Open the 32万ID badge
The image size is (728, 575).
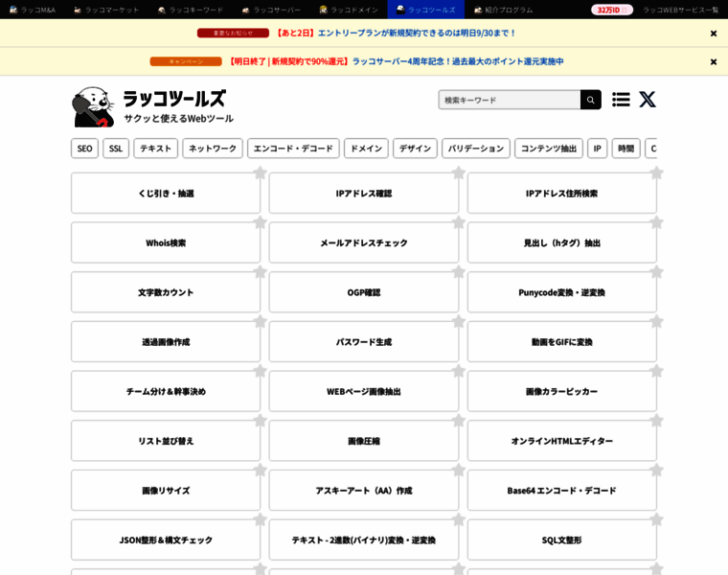click(612, 10)
